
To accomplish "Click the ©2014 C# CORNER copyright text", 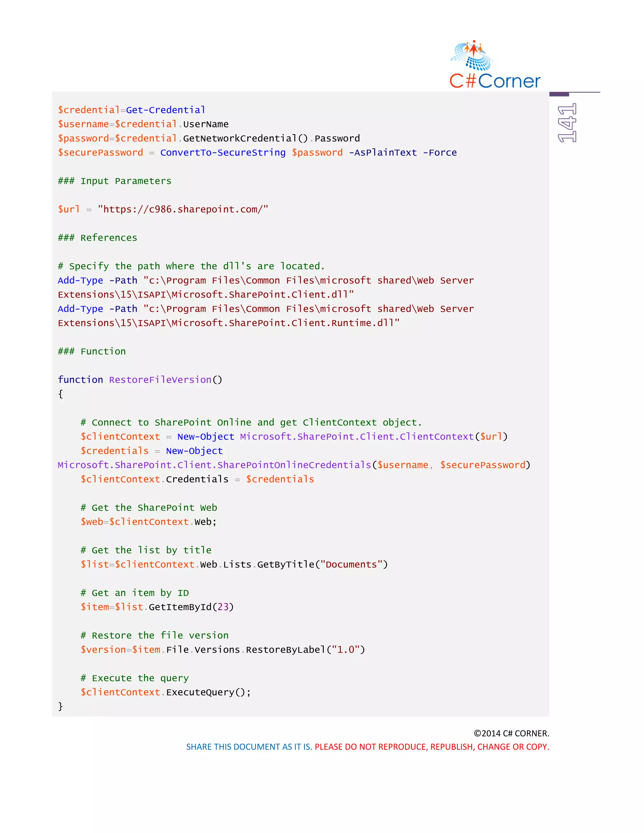I will [x=512, y=733].
